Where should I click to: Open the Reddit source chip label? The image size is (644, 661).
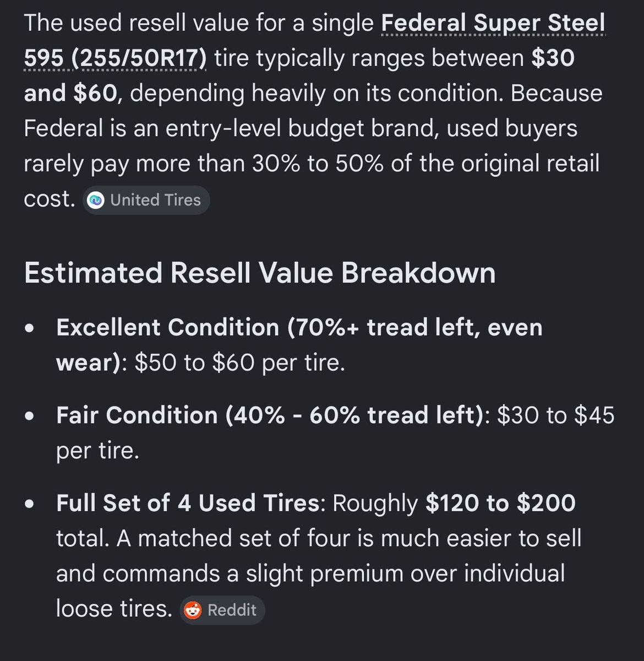point(232,610)
